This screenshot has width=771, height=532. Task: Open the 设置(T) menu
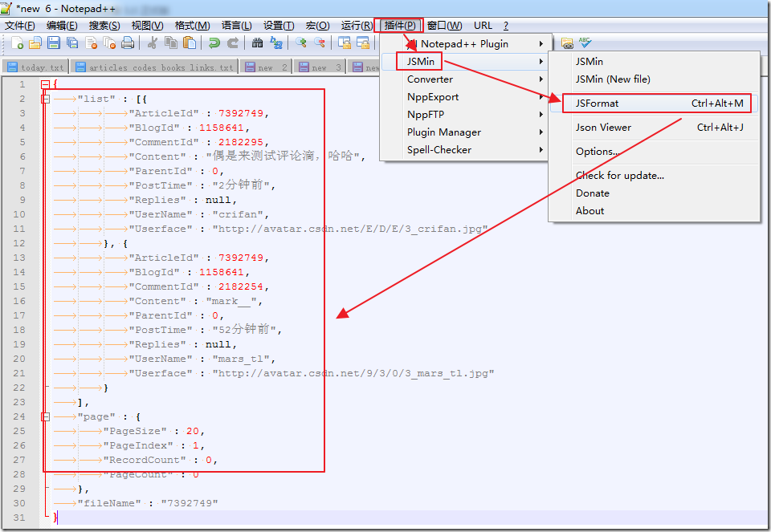(279, 26)
